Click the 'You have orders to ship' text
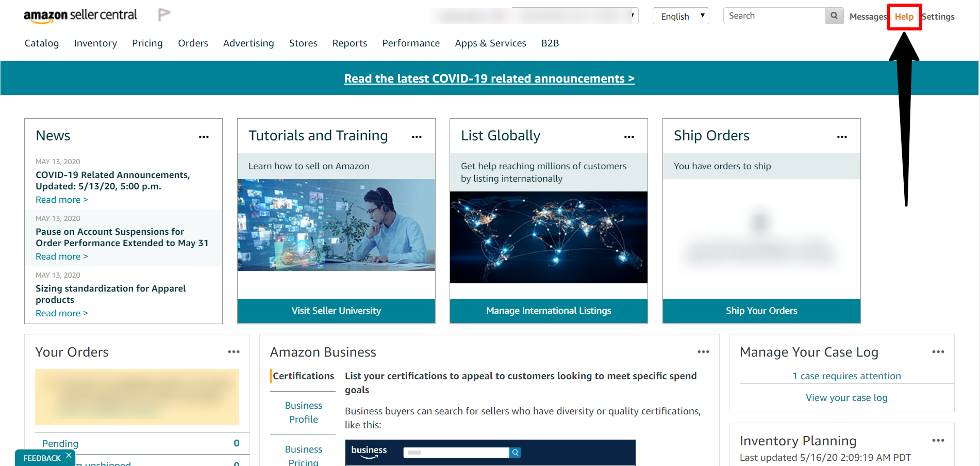Screen dimensions: 980x466 (x=722, y=166)
